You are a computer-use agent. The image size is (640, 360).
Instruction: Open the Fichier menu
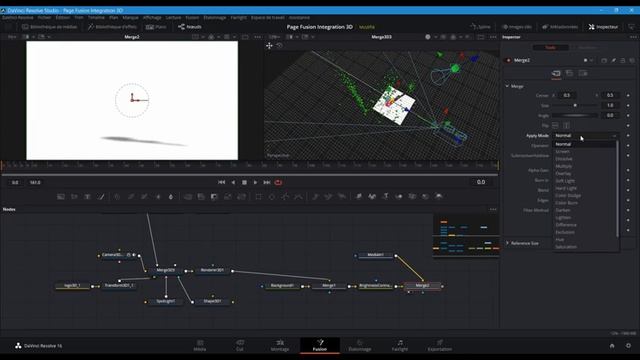[x=44, y=18]
